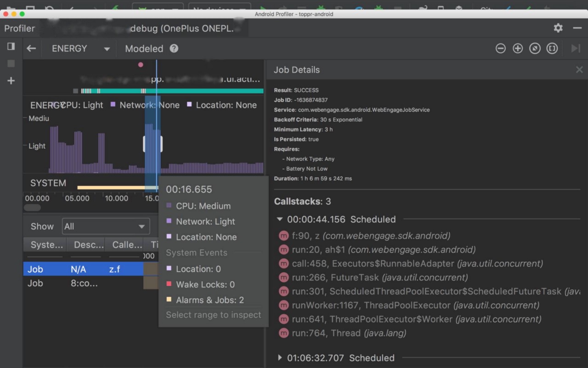Image resolution: width=588 pixels, height=368 pixels.
Task: Select the second Job row 8:co...
Action: (x=83, y=283)
